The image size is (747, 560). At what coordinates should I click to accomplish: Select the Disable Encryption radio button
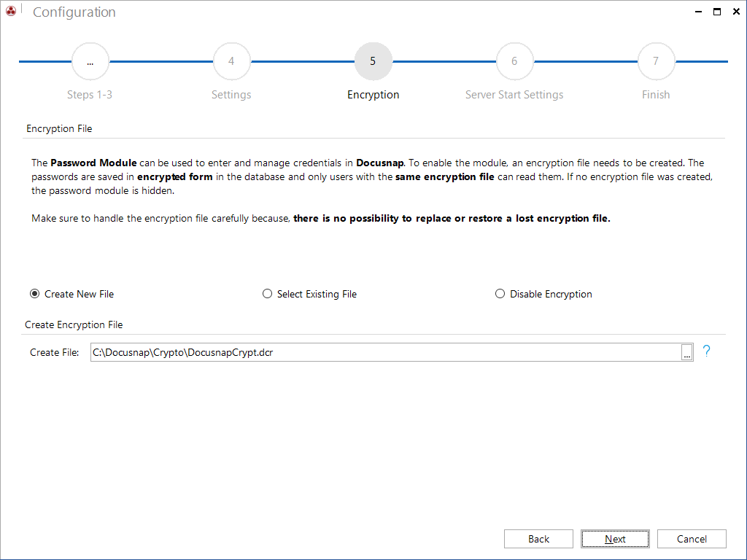pyautogui.click(x=500, y=294)
